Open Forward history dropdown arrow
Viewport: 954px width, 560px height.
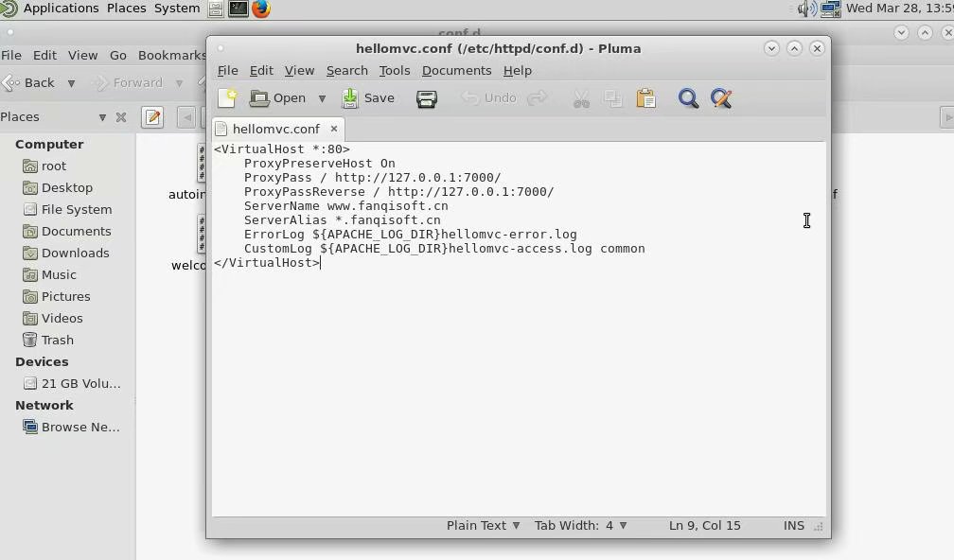(x=180, y=83)
